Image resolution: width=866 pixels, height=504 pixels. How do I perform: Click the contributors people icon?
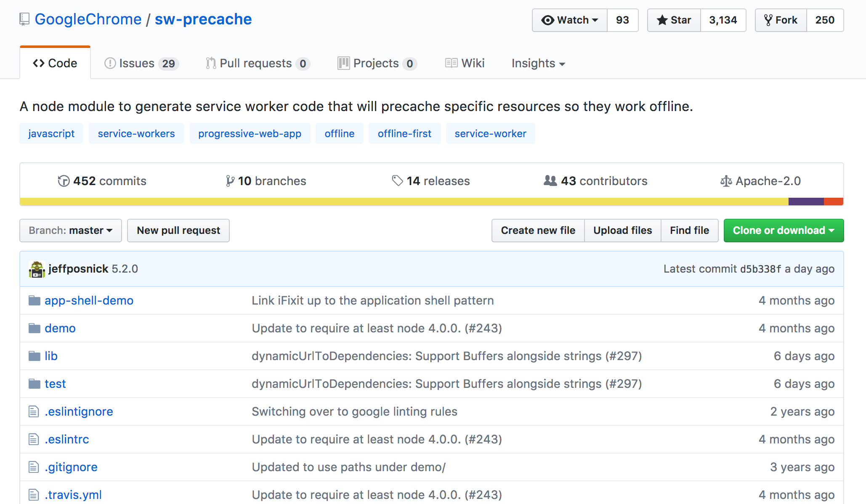(x=550, y=181)
